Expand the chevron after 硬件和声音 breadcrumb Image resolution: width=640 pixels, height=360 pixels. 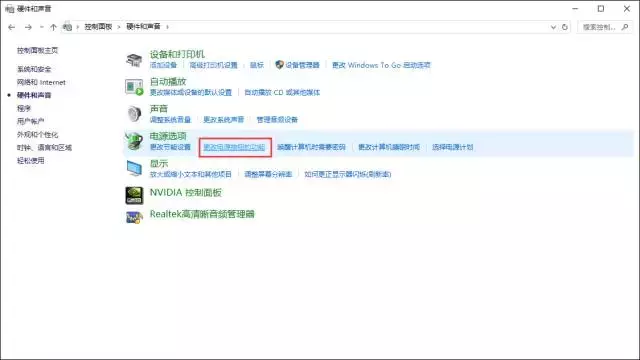point(167,27)
